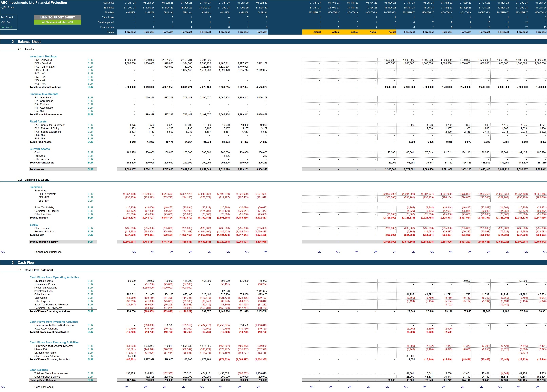Select the 'Share Capital Additions' row label
This screenshot has height=392, width=547.
tap(47, 356)
